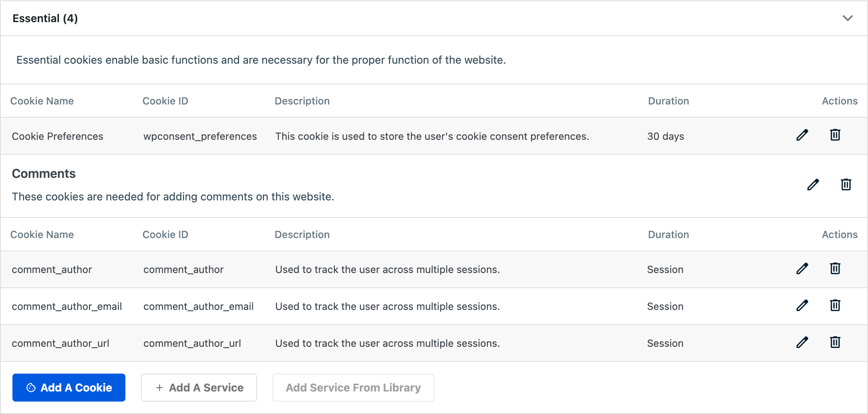Click the Cookie Name column header

tap(43, 101)
